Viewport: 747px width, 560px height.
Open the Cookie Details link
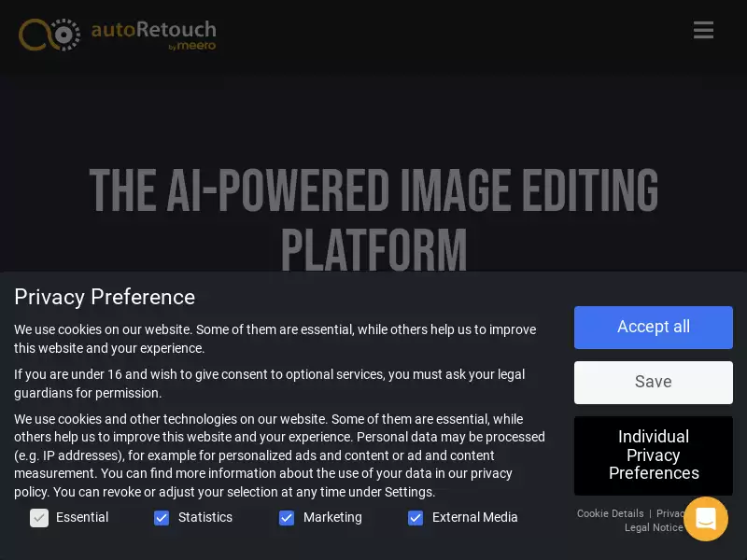tap(611, 513)
